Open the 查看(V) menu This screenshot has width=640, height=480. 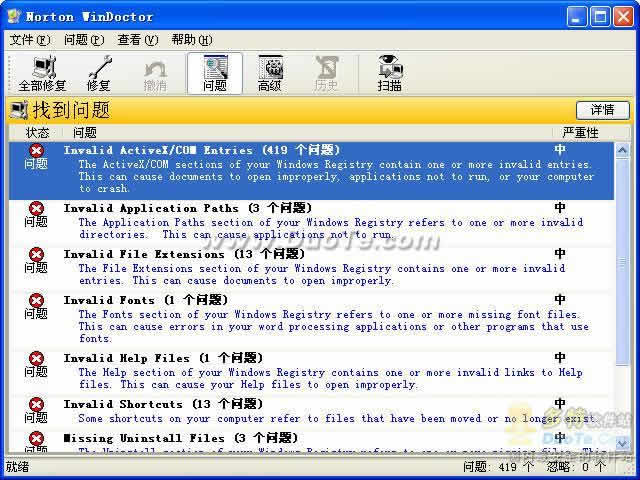(x=138, y=40)
